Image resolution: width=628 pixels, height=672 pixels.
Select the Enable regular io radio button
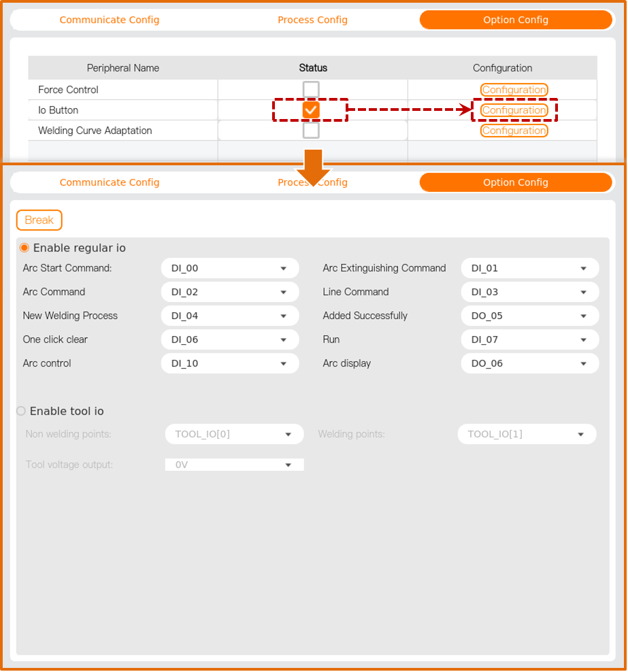[24, 248]
